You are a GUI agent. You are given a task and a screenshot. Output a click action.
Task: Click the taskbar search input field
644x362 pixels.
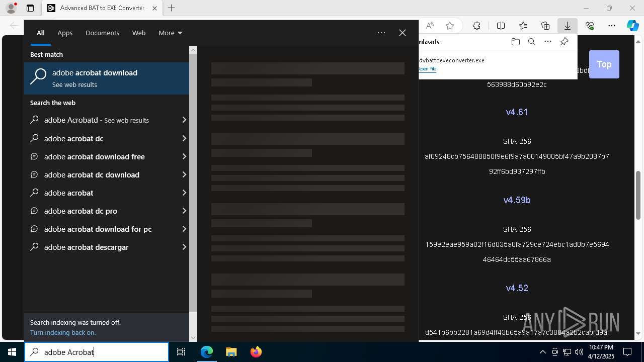click(97, 352)
